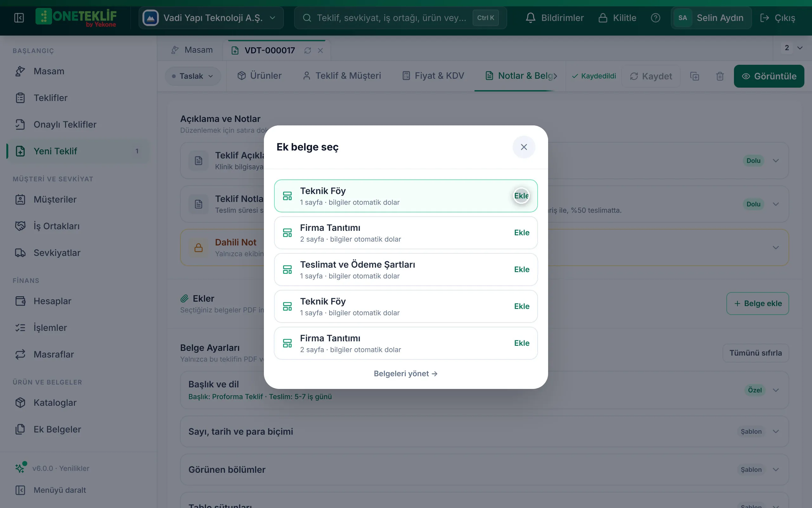This screenshot has height=508, width=812.
Task: Click the Kaydet button
Action: (x=651, y=76)
